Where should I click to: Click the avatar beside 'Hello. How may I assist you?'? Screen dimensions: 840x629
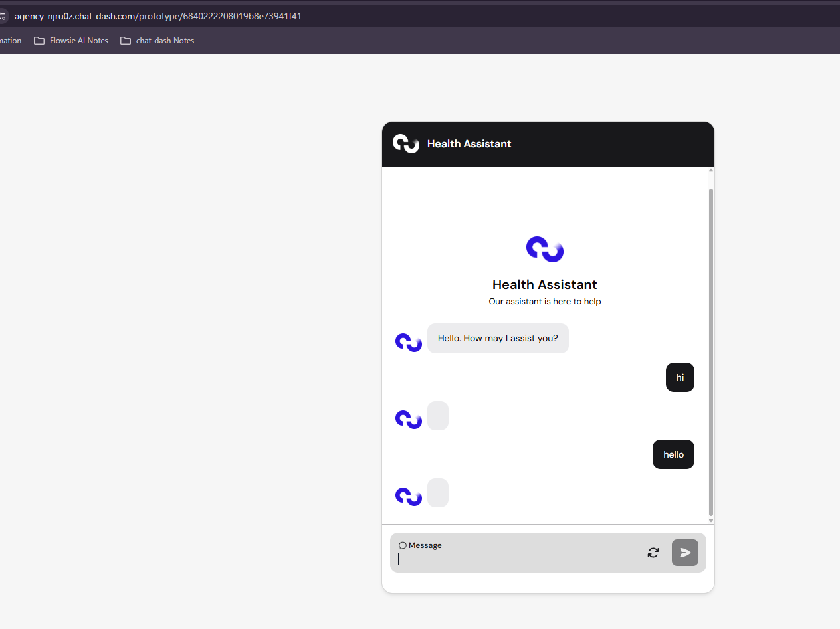tap(409, 343)
